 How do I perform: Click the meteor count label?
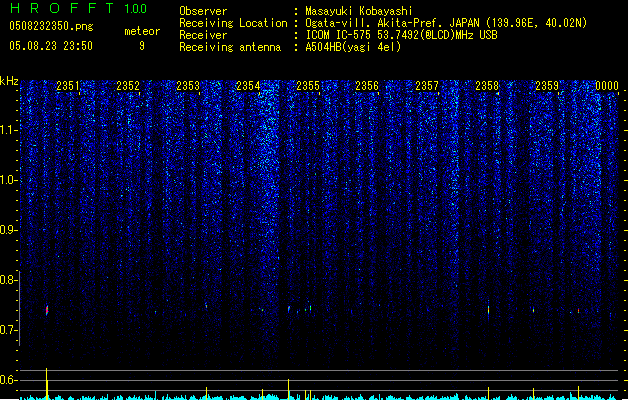pyautogui.click(x=142, y=31)
